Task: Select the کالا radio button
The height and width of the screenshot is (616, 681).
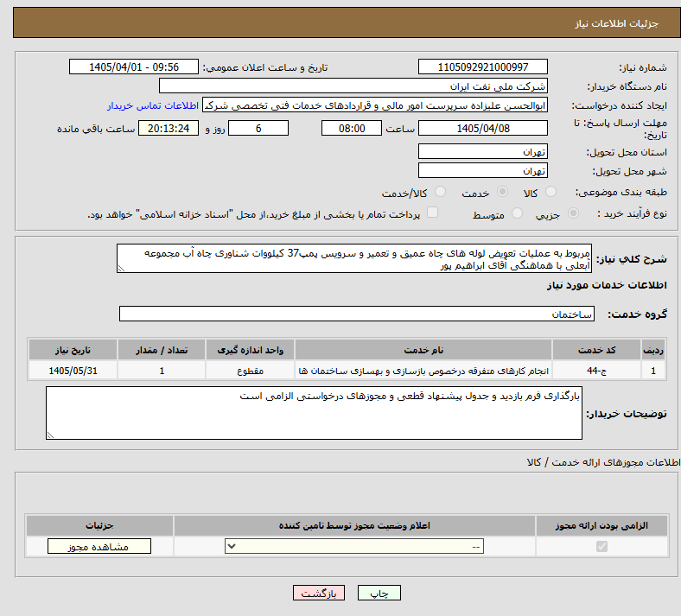Action: (x=551, y=192)
